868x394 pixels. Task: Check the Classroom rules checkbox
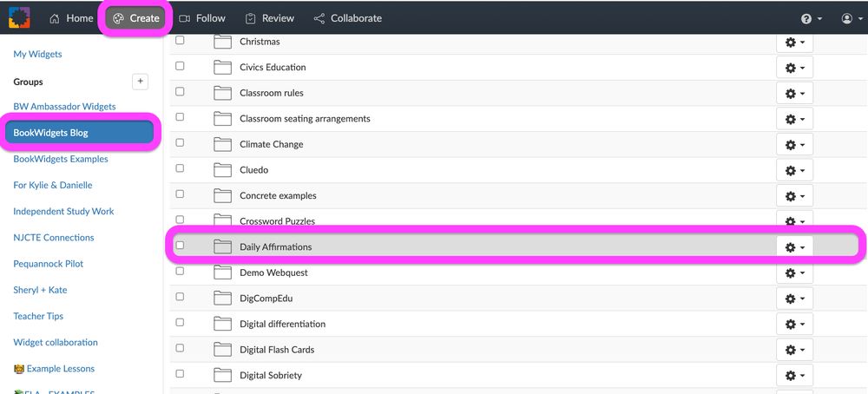tap(180, 91)
